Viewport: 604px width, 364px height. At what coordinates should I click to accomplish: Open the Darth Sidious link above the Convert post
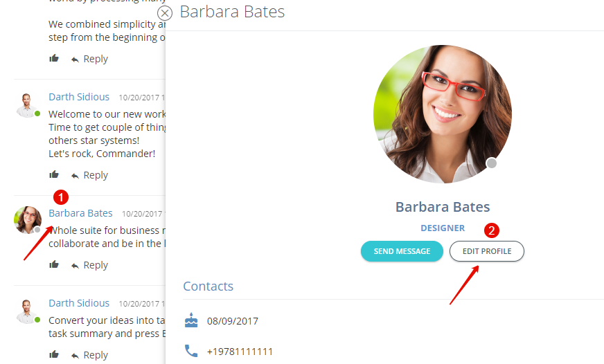pyautogui.click(x=79, y=303)
